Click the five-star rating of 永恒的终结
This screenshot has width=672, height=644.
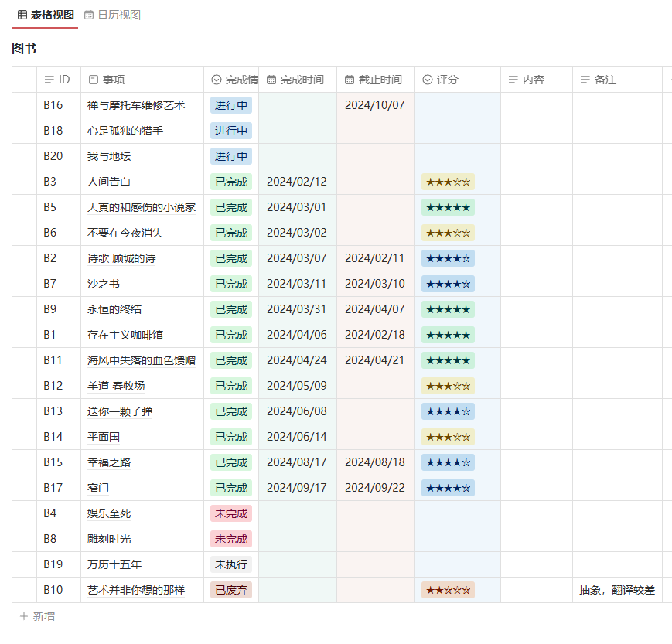[448, 309]
